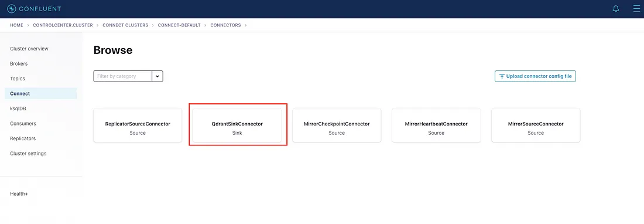Screen dimensions: 644x224
Task: Click the upload arrow icon in Upload button
Action: tap(502, 76)
